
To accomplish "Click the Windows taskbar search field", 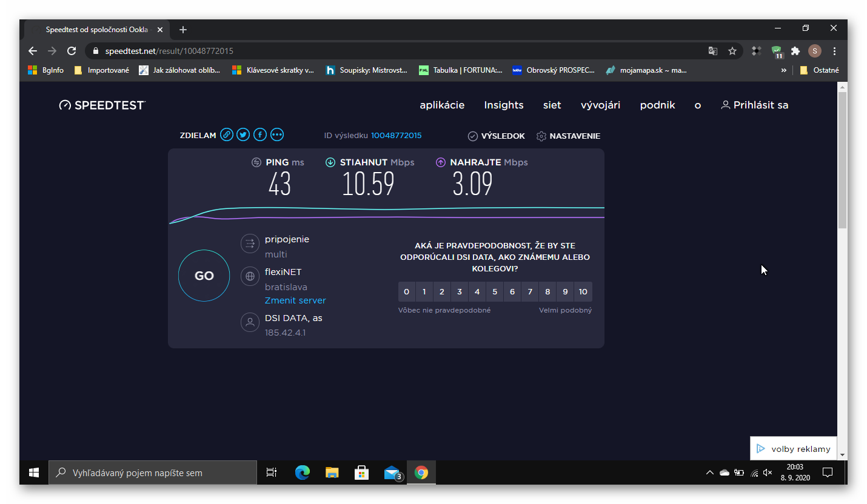I will [153, 472].
